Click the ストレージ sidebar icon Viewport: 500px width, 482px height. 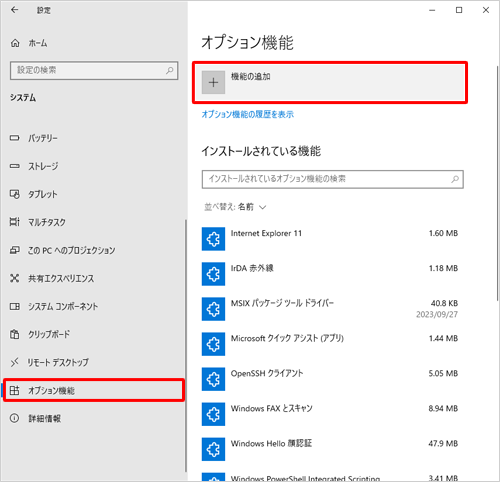15,166
